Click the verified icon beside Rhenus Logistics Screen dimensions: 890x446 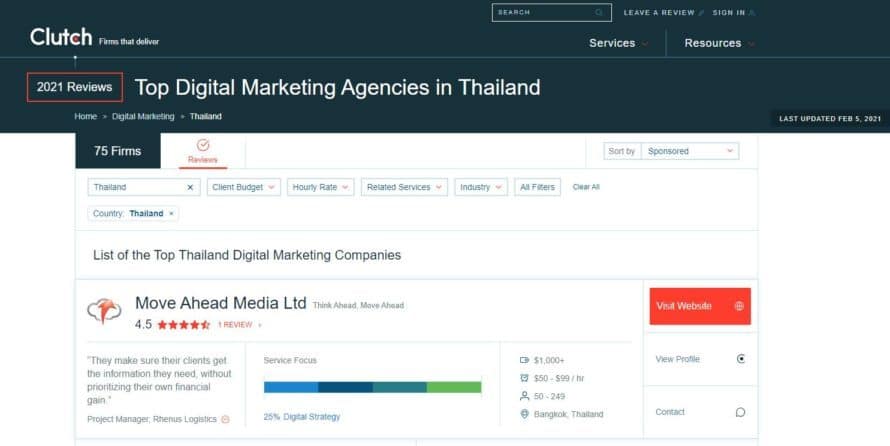point(225,419)
